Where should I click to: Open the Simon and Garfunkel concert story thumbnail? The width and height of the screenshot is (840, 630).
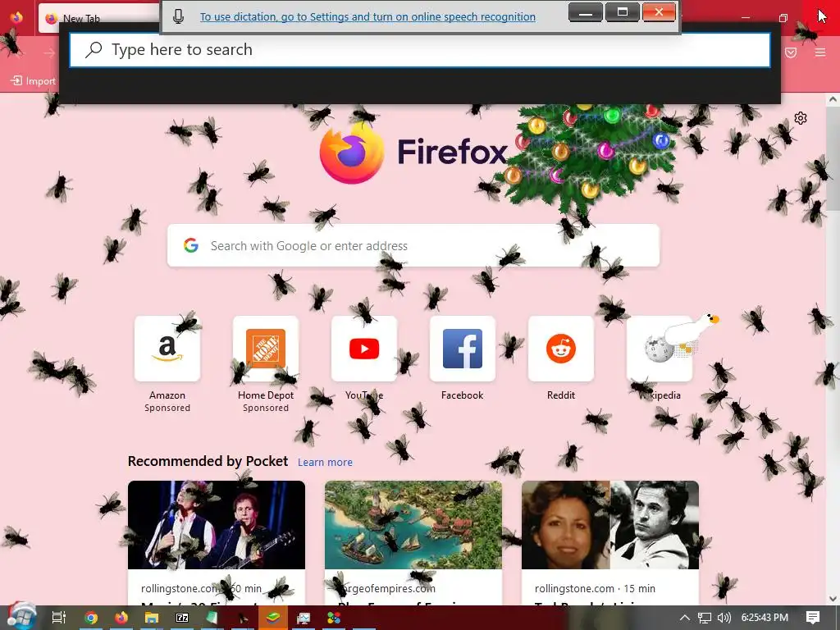(x=217, y=525)
